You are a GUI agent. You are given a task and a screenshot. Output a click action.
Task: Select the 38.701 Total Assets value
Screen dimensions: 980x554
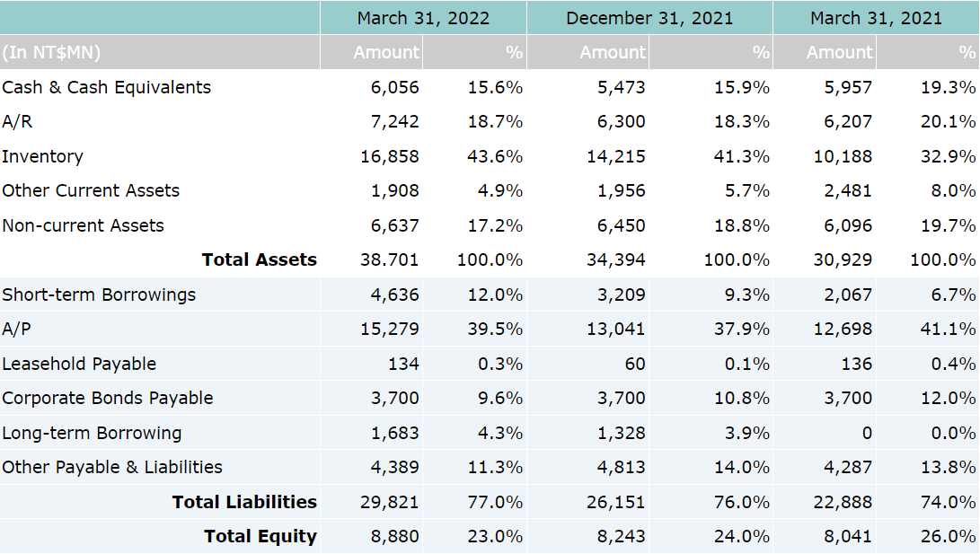[390, 259]
